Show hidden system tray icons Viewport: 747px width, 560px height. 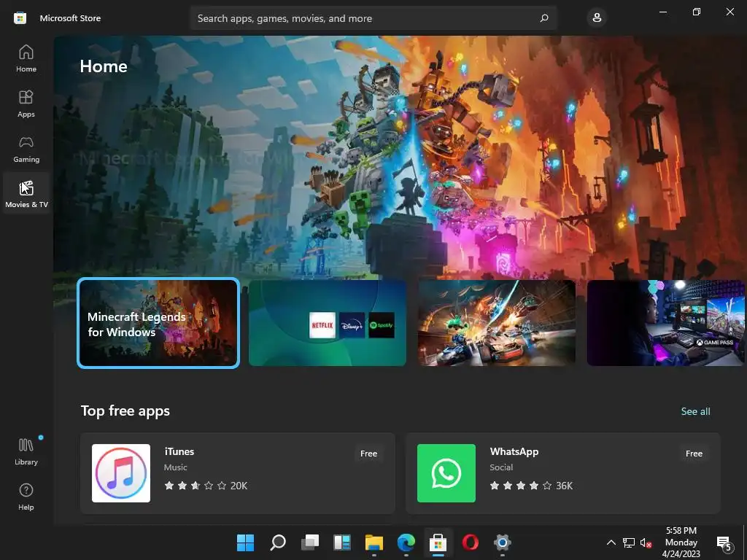tap(611, 542)
